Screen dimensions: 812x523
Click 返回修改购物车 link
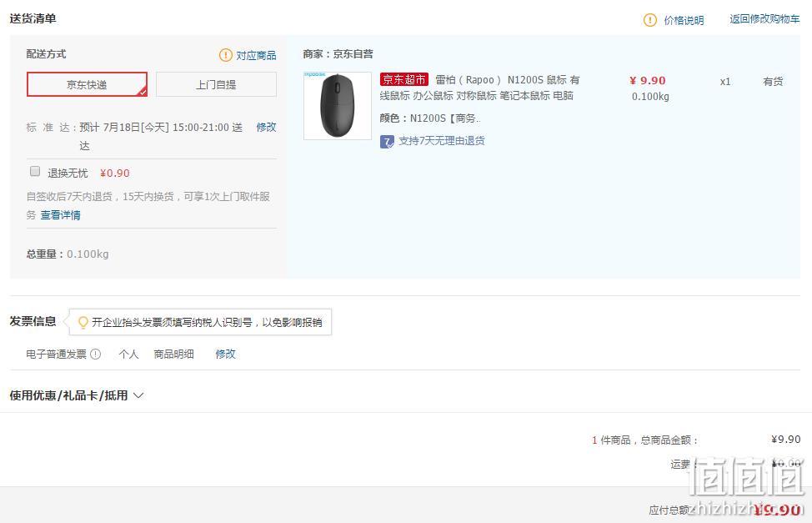(764, 19)
